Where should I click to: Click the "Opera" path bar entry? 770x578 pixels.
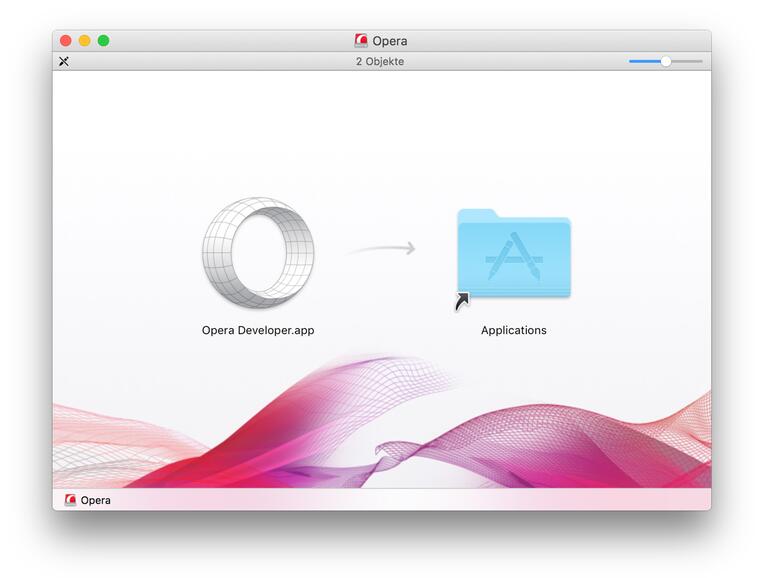88,500
